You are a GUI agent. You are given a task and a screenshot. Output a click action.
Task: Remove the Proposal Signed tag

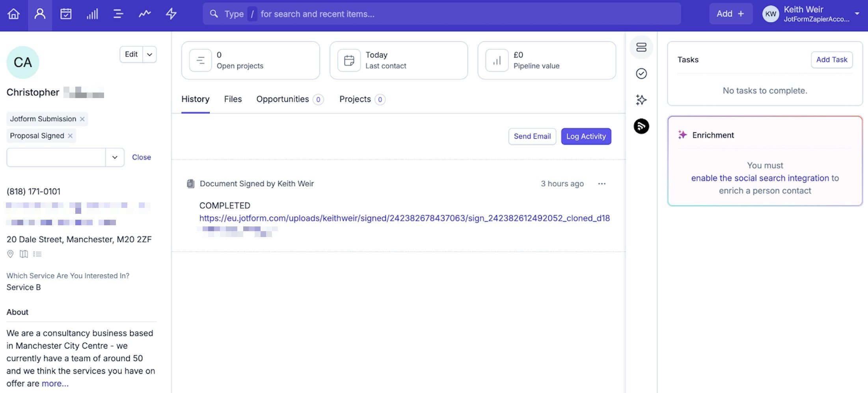coord(70,136)
